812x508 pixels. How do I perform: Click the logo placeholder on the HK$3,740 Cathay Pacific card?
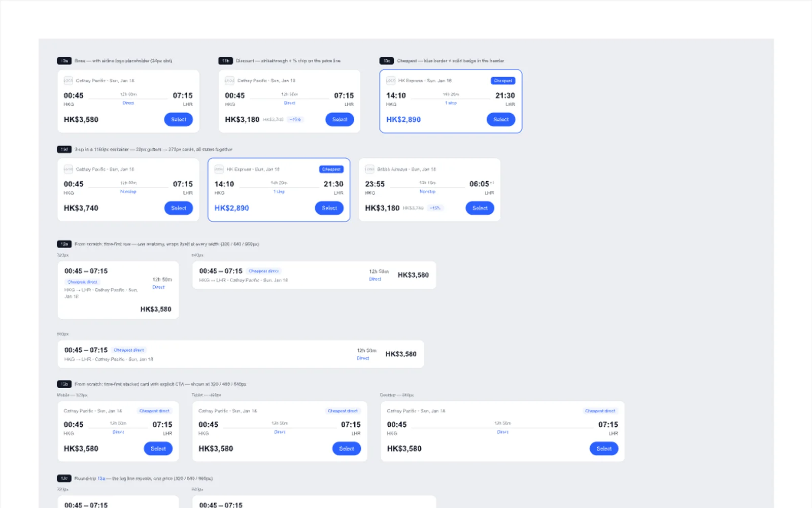(x=68, y=169)
